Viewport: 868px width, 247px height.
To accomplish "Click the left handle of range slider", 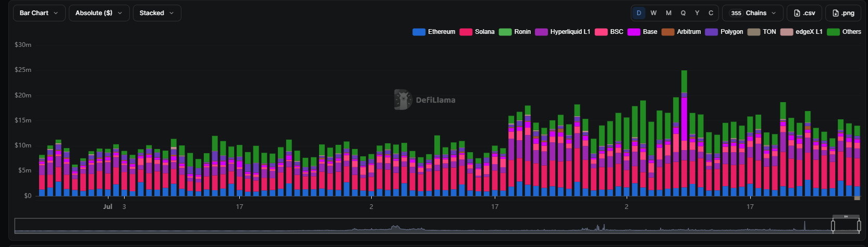I will click(x=833, y=226).
